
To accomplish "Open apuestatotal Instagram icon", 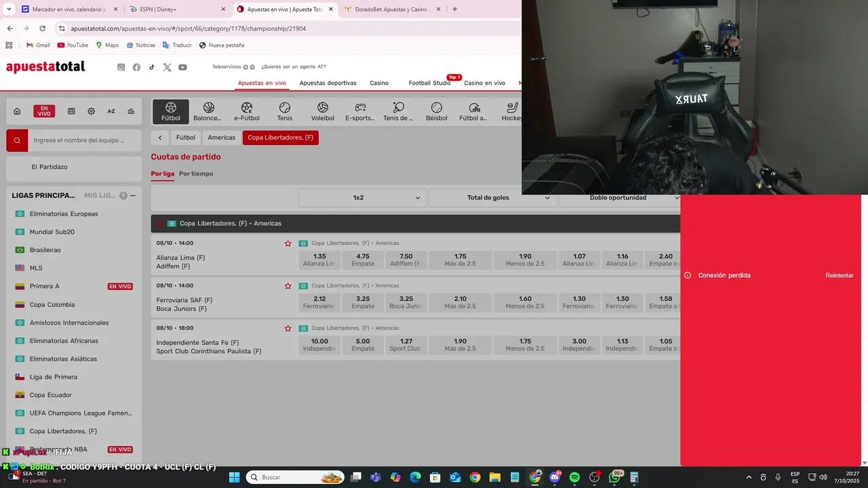I will coord(121,67).
